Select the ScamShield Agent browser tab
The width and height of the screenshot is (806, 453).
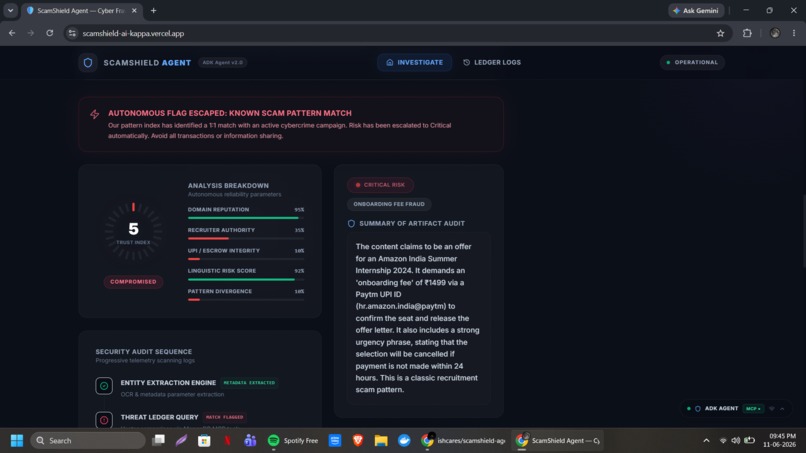81,10
